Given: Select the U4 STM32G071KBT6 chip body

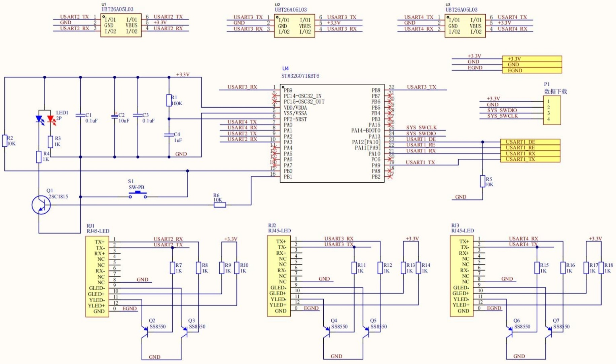Looking at the screenshot, I should pyautogui.click(x=332, y=133).
